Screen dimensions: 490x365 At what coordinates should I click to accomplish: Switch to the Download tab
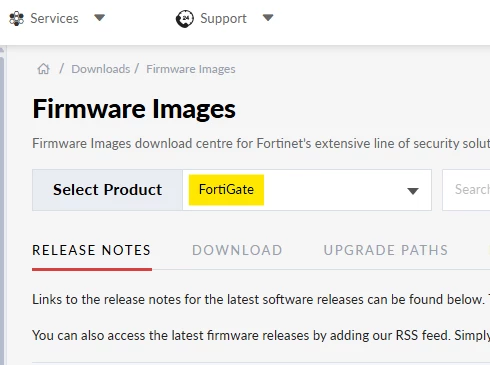237,250
